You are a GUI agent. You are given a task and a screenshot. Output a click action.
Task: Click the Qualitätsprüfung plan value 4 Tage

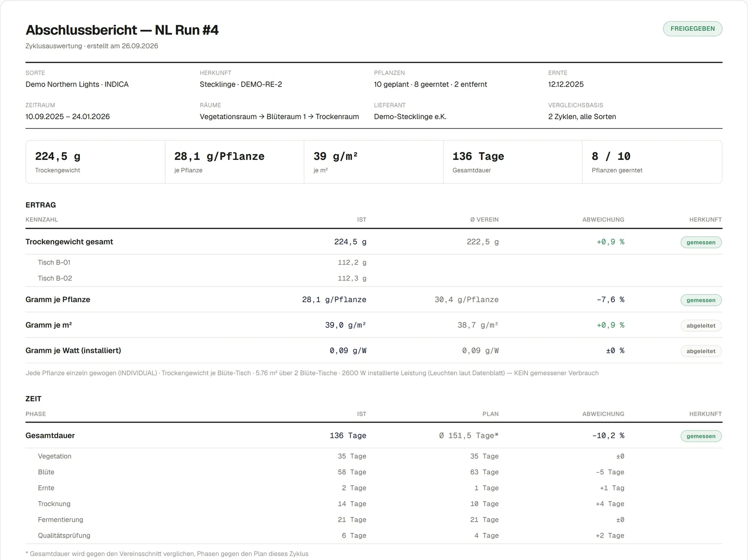coord(486,536)
